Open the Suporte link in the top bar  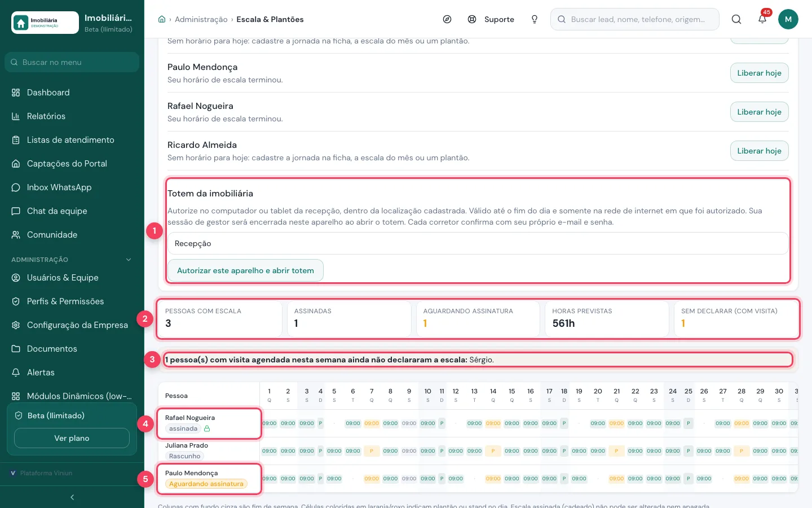(x=491, y=19)
